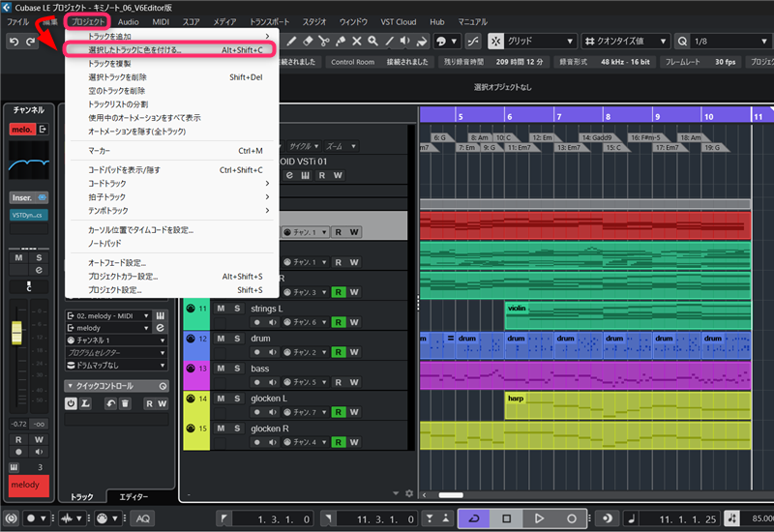The image size is (774, 532).
Task: Select the Mute X tool
Action: 356,42
